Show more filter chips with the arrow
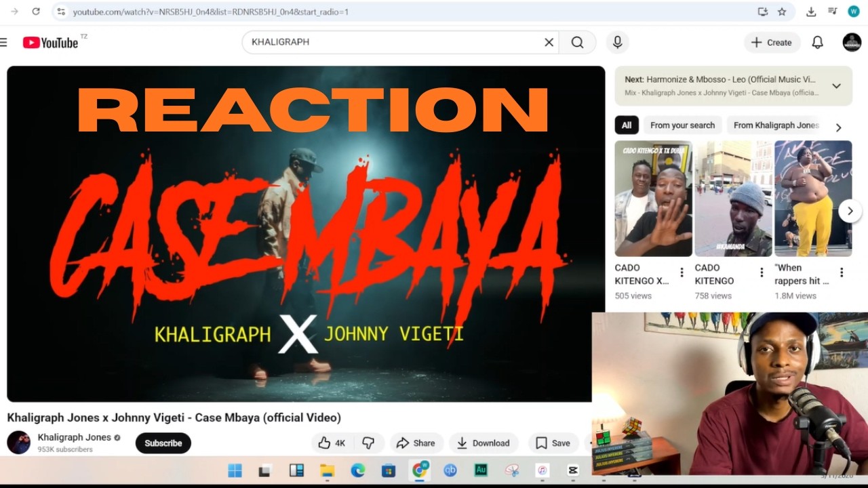The height and width of the screenshot is (488, 868). pyautogui.click(x=839, y=127)
